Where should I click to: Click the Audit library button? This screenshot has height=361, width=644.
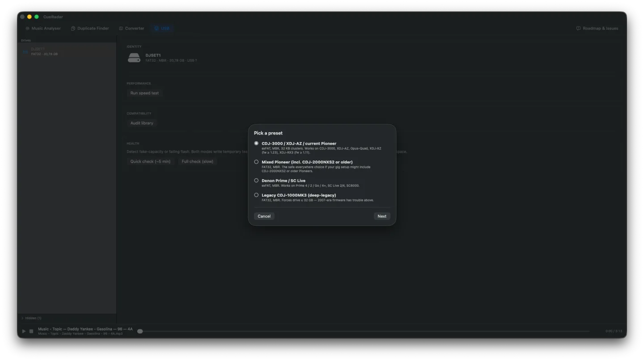(x=142, y=123)
